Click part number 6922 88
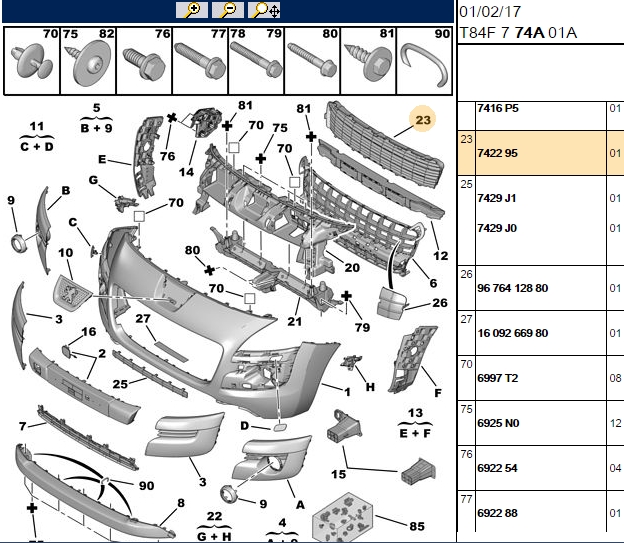624x543 pixels. 497,513
